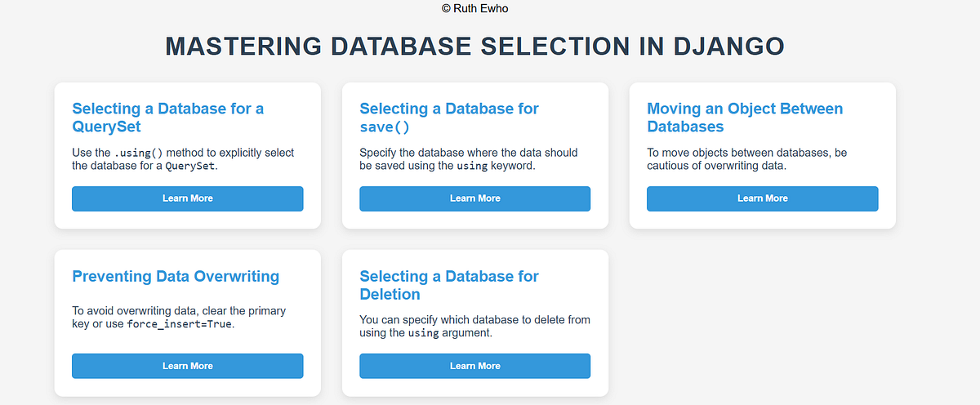Click the 'Selecting a Database for save()' heading

449,118
